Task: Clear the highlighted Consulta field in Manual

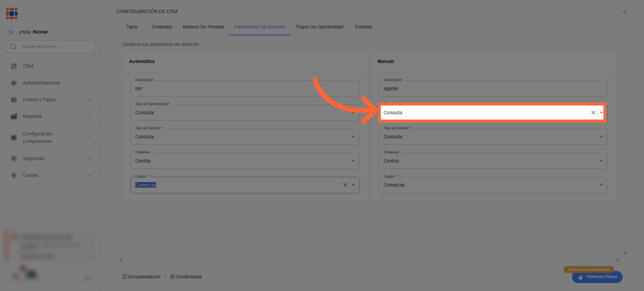Action: [x=593, y=113]
